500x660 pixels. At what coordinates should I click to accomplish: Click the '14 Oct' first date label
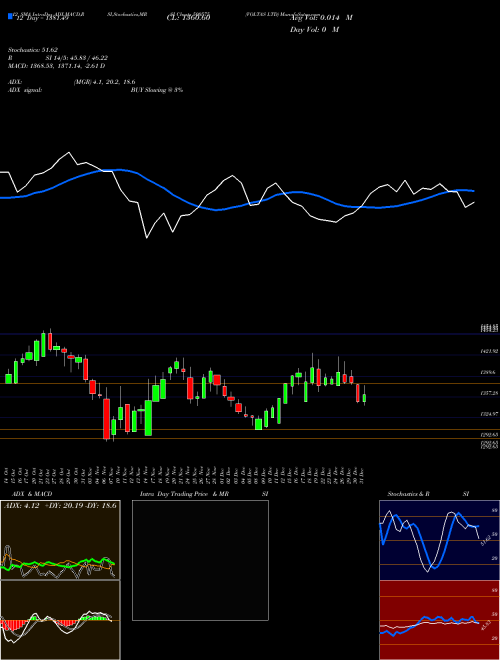coord(8,475)
